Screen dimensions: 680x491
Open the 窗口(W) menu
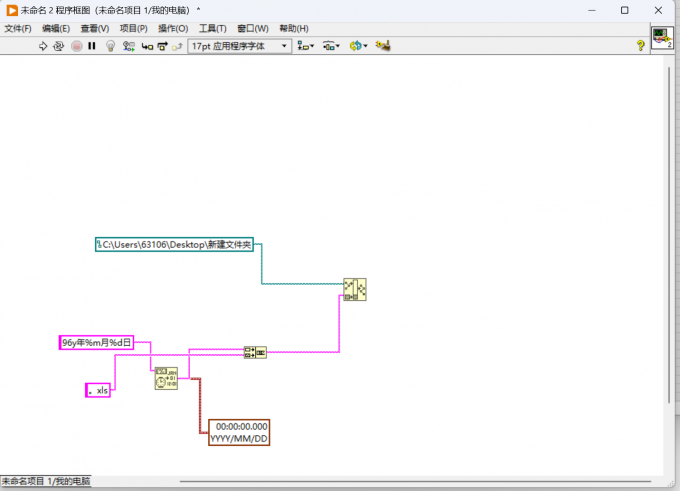tap(253, 29)
